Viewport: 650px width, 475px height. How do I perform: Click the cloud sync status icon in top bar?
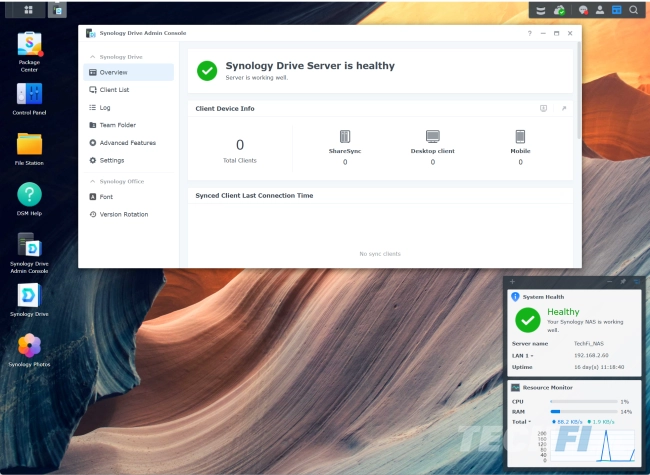559,10
